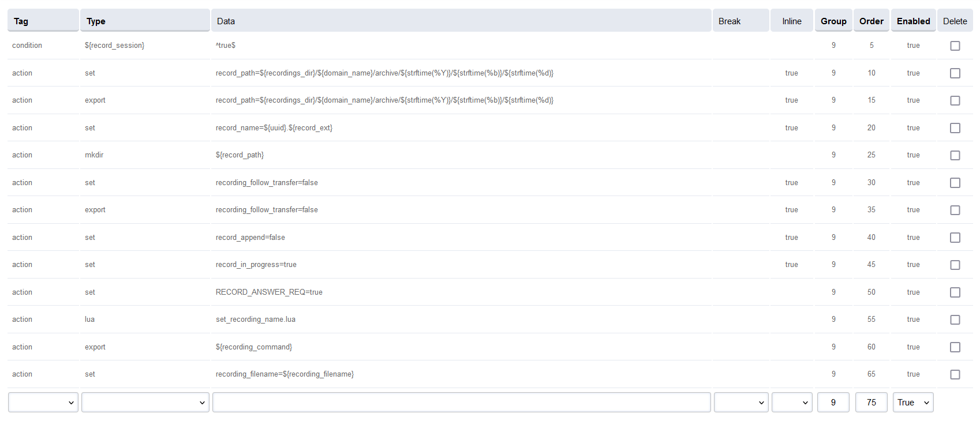
Task: Click the record_name=${uuid}.${record_ext} data entry
Action: click(274, 128)
